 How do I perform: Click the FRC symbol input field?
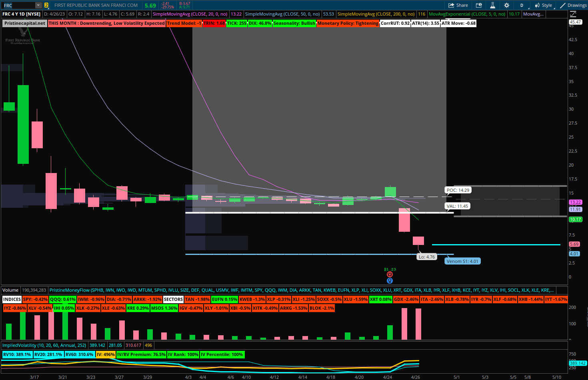coord(18,5)
